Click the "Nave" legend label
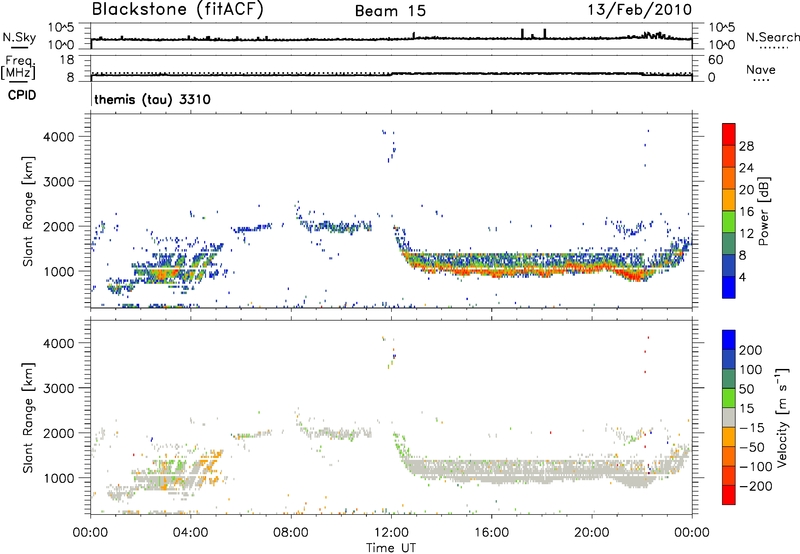 (x=760, y=70)
